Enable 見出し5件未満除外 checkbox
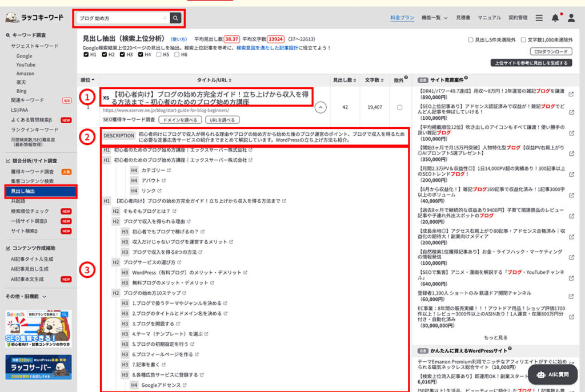585x392 pixels. click(470, 40)
